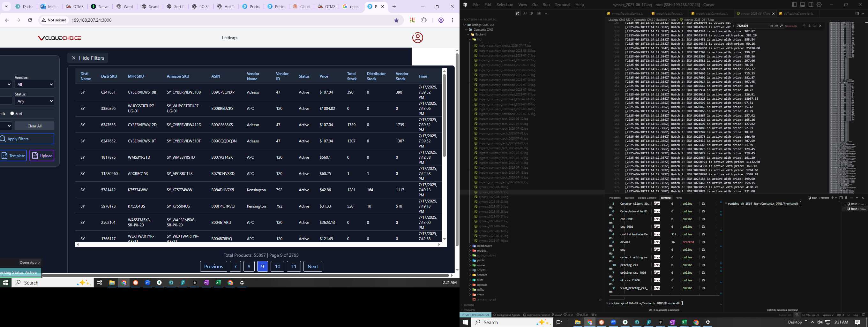
Task: Open the user profile icon in CloudChoice
Action: point(417,38)
